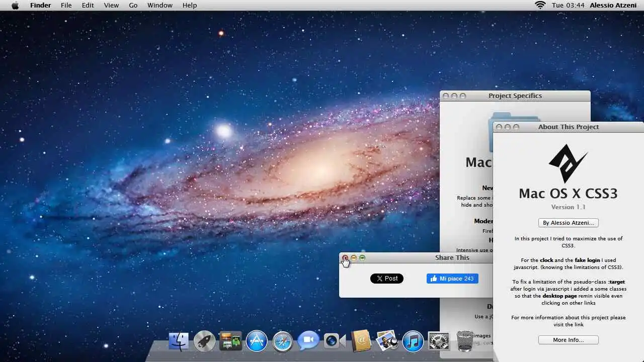This screenshot has height=362, width=644.
Task: Open Address Book in the dock
Action: click(361, 341)
